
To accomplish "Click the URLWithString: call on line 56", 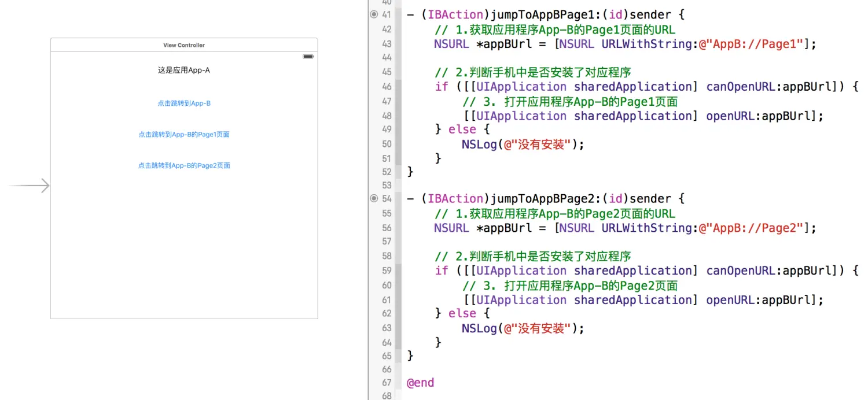I will pyautogui.click(x=650, y=228).
